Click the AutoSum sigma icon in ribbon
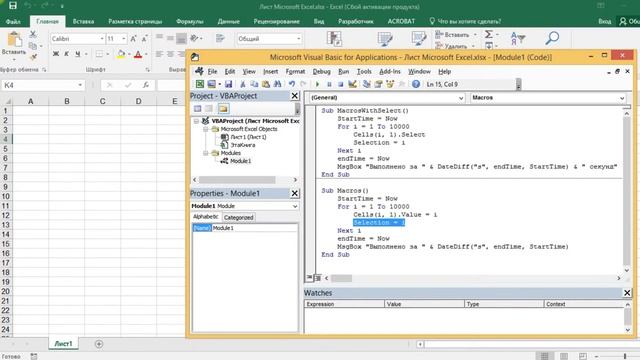 click(489, 34)
